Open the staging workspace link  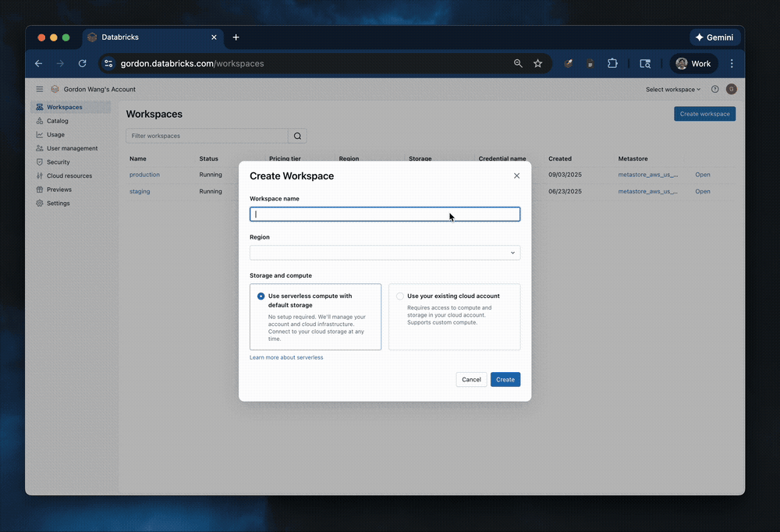[x=140, y=191]
